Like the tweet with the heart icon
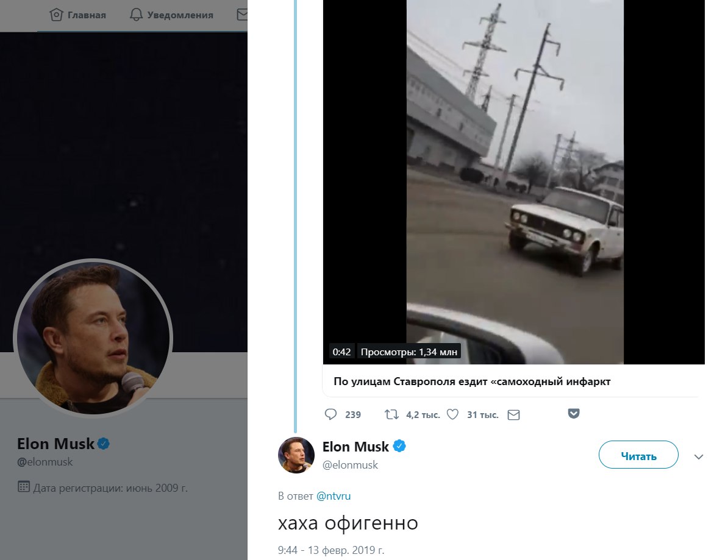This screenshot has height=560, width=728. click(452, 415)
